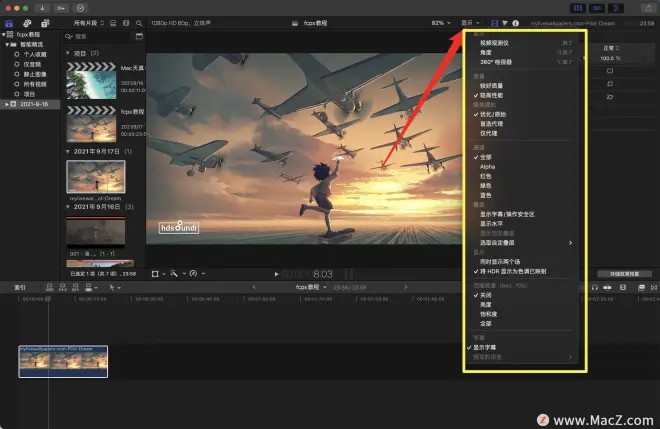The height and width of the screenshot is (429, 660).
Task: Open the info inspector icon
Action: (x=516, y=23)
